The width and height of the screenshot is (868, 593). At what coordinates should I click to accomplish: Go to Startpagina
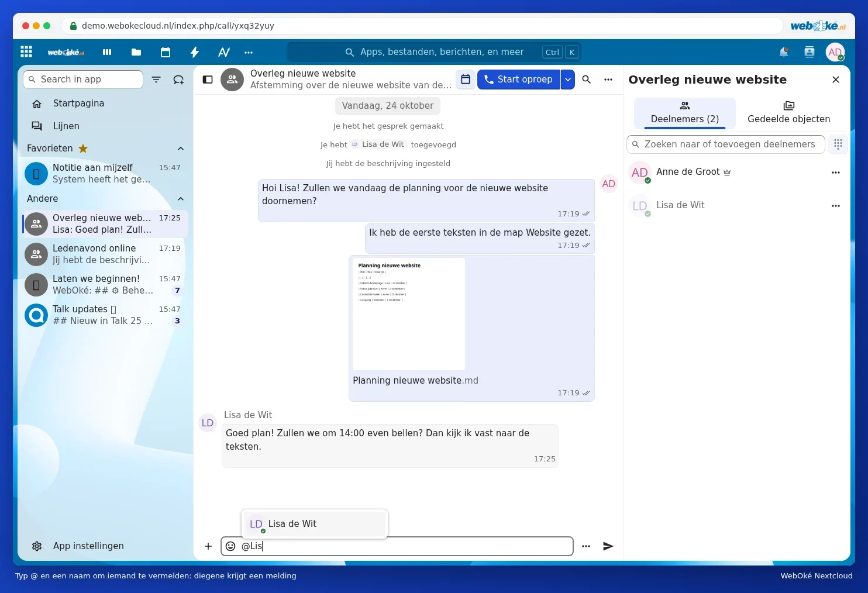point(105,104)
